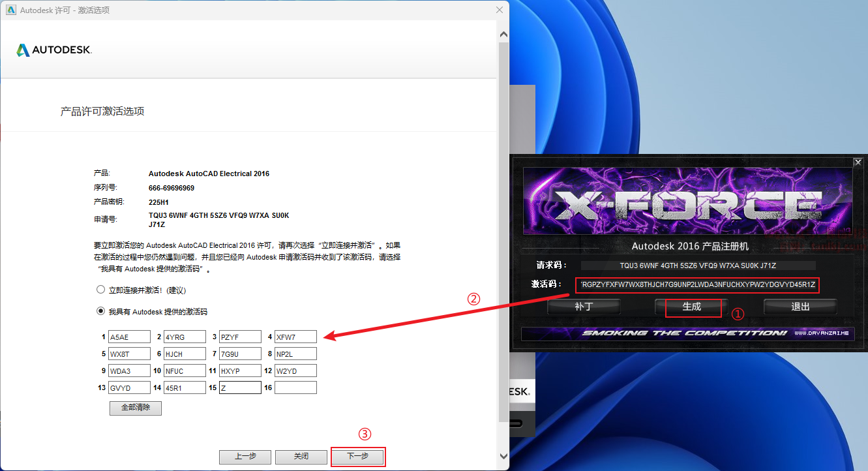Close the Autodesk licensing window
Screen dimensions: 868x471
pyautogui.click(x=500, y=10)
